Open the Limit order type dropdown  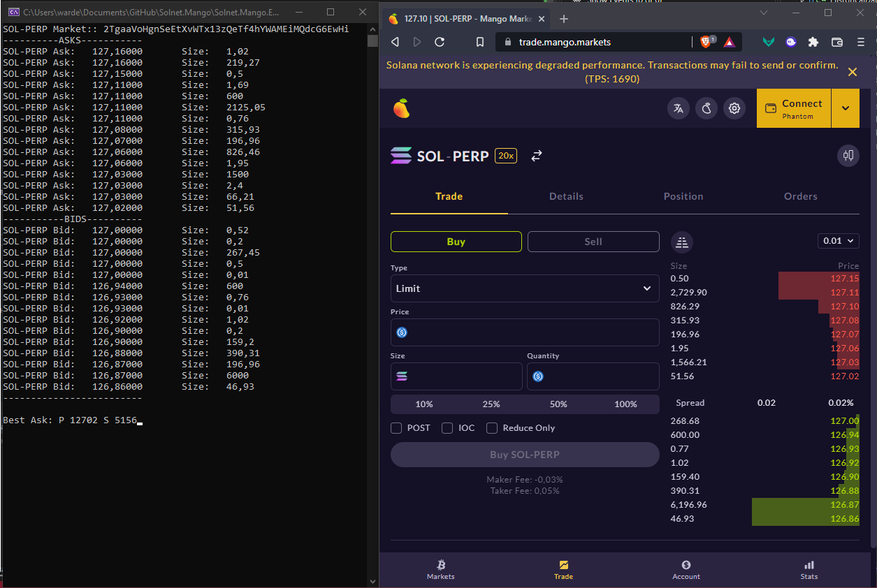525,288
